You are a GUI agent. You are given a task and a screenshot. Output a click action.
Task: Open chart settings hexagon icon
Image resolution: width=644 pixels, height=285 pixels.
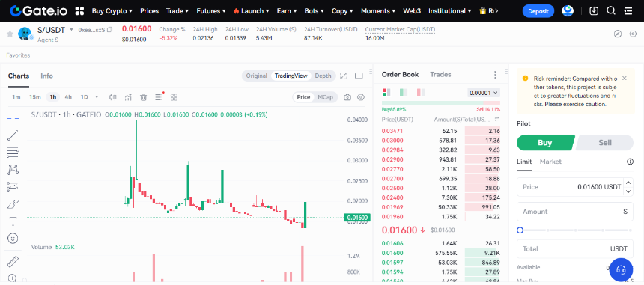click(x=361, y=97)
